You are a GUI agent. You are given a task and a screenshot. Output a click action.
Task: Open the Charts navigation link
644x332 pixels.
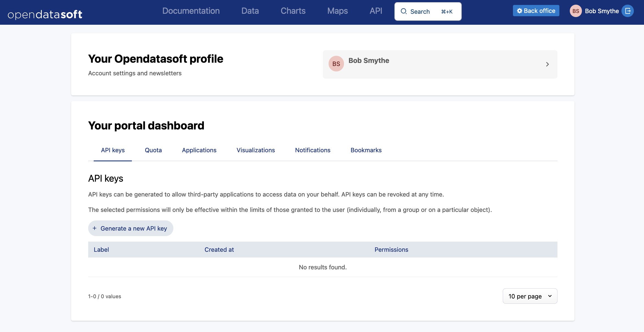(x=293, y=11)
